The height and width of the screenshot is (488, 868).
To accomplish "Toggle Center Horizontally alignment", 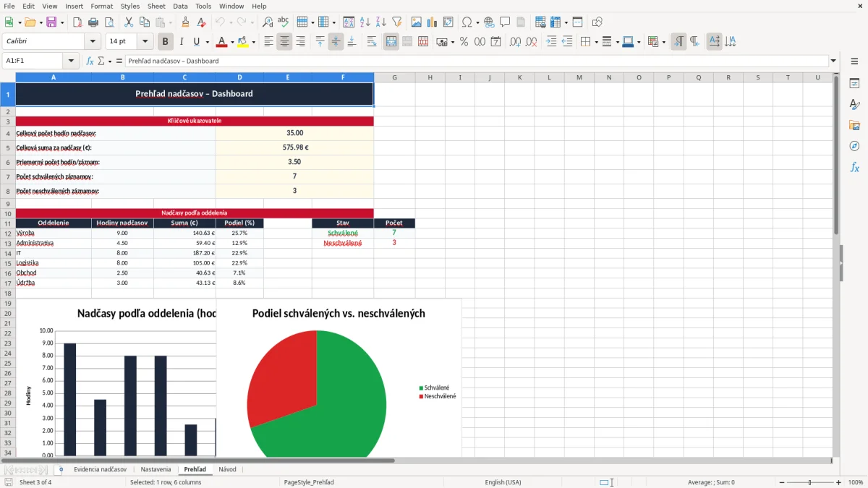I will tap(284, 42).
